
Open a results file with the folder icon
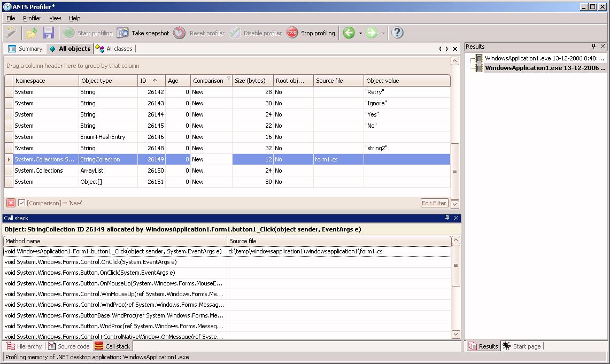coord(32,33)
